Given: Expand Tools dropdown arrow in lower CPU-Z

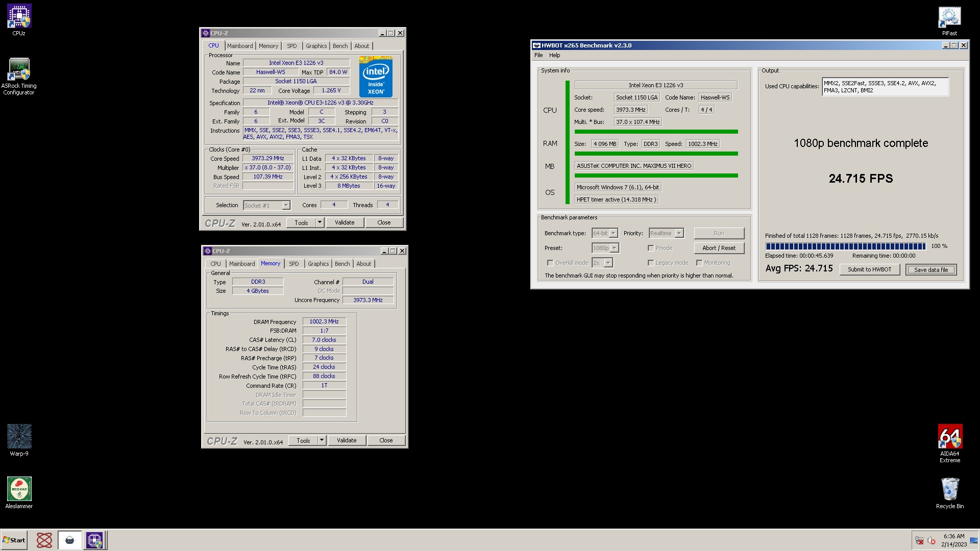Looking at the screenshot, I should pos(322,440).
